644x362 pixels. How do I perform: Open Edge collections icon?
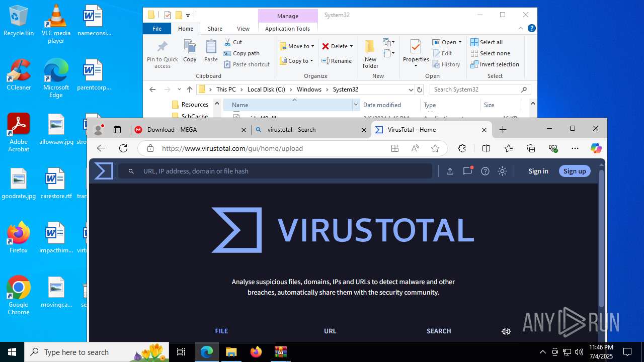[x=531, y=148]
